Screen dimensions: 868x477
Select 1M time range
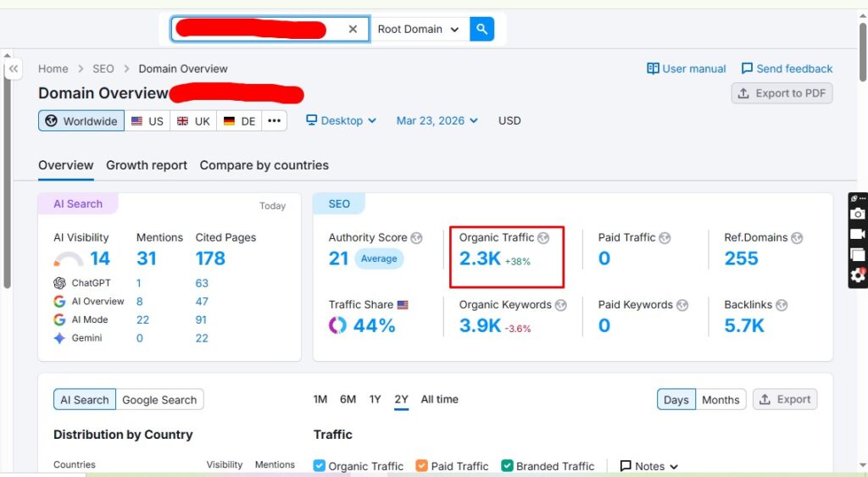click(x=320, y=399)
